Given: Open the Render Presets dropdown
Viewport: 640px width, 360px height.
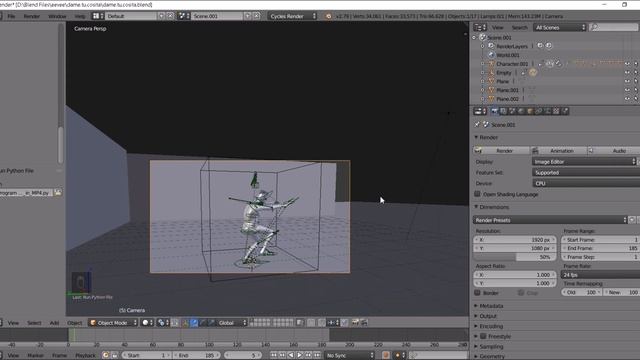Looking at the screenshot, I should [x=550, y=220].
